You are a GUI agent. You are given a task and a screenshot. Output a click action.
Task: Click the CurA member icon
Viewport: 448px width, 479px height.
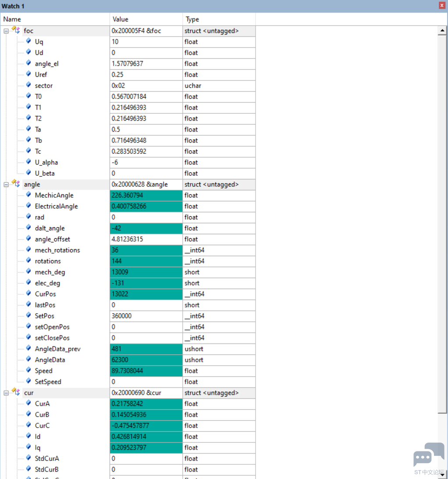[x=28, y=403]
